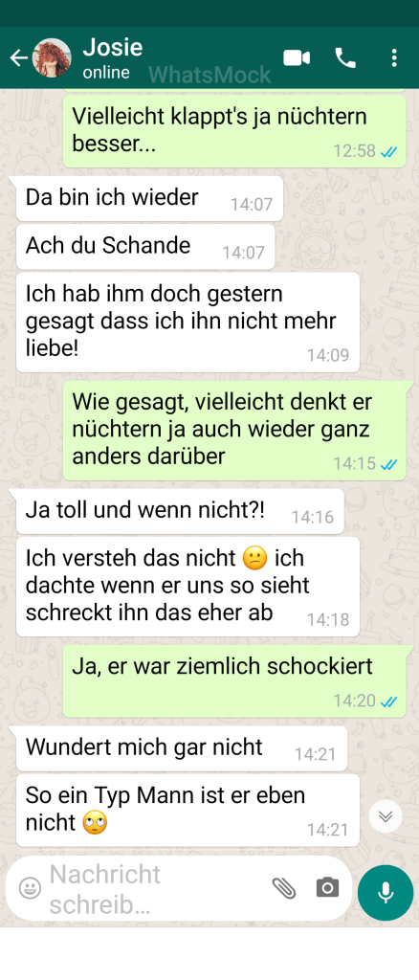Viewport: 419px width, 980px height.
Task: Focus the Nachricht schreiben input field
Action: (156, 888)
